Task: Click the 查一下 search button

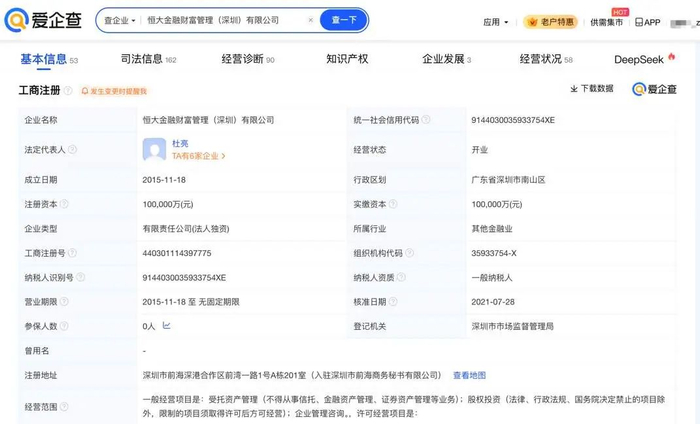Action: [344, 20]
